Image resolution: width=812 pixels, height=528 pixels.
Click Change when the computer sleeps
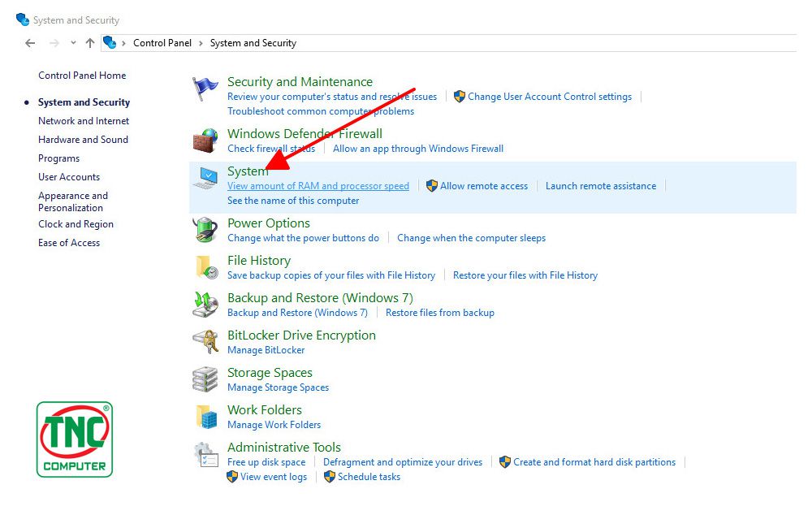point(471,238)
